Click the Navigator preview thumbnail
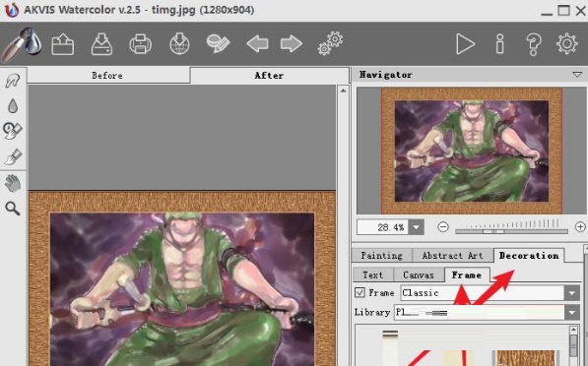This screenshot has width=588, height=366. point(472,151)
